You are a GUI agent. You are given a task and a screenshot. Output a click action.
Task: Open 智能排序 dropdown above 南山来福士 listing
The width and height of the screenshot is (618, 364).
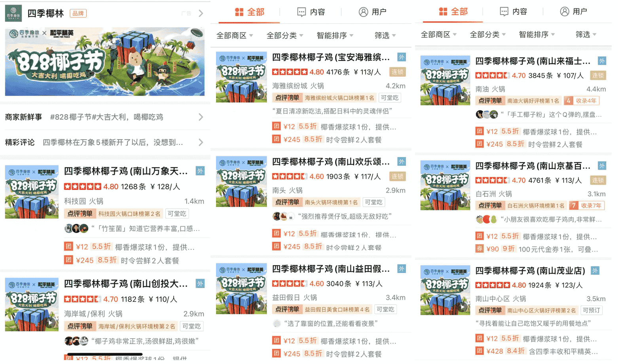point(537,35)
